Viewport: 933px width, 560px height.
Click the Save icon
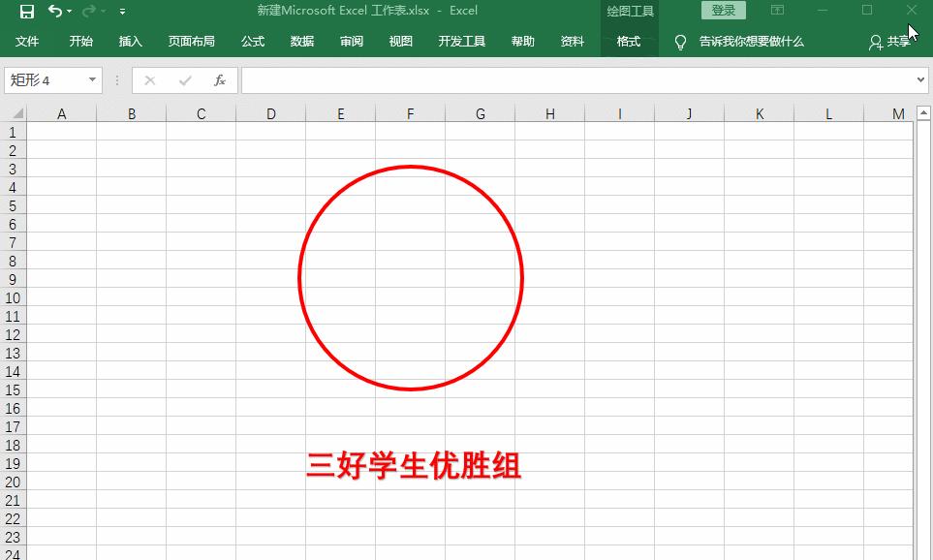(26, 11)
